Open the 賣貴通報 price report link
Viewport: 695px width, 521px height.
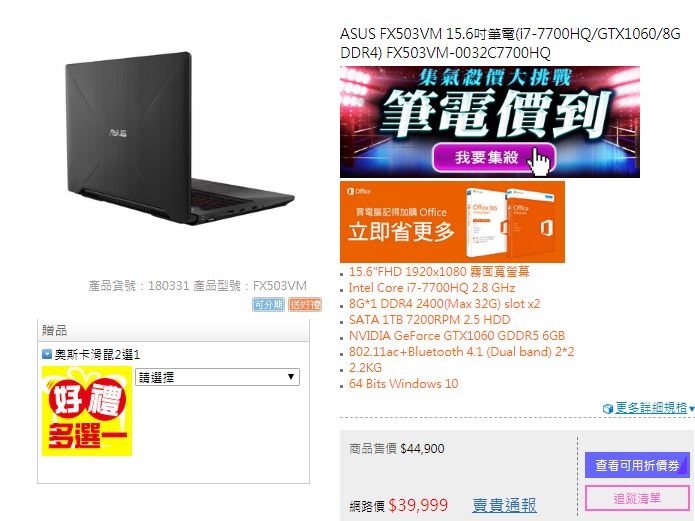[504, 505]
